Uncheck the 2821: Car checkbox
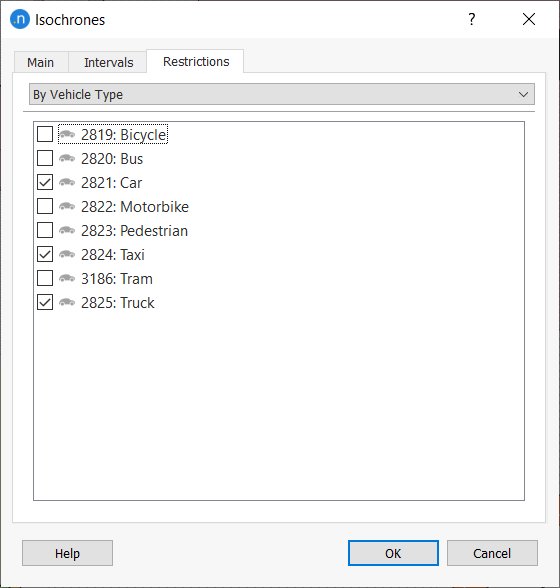This screenshot has height=588, width=560. (x=45, y=182)
